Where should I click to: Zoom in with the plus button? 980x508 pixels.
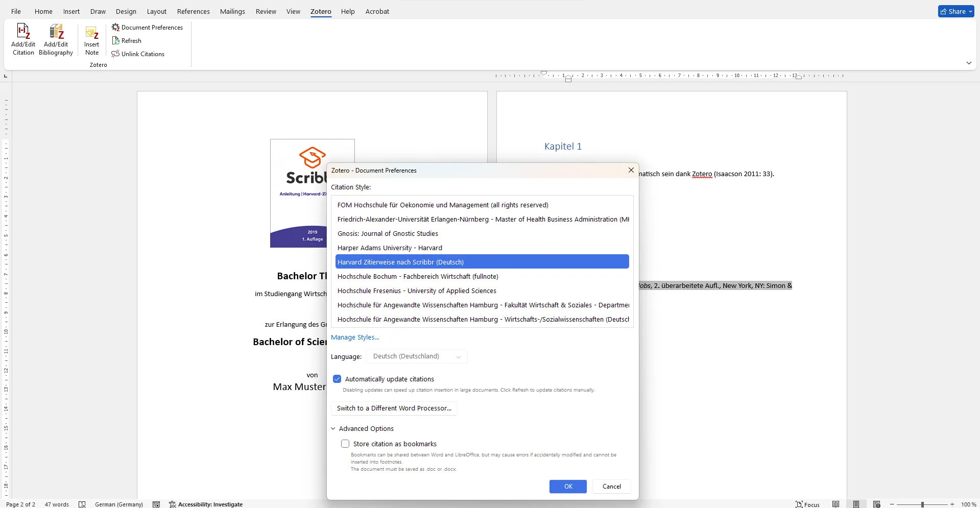(952, 504)
